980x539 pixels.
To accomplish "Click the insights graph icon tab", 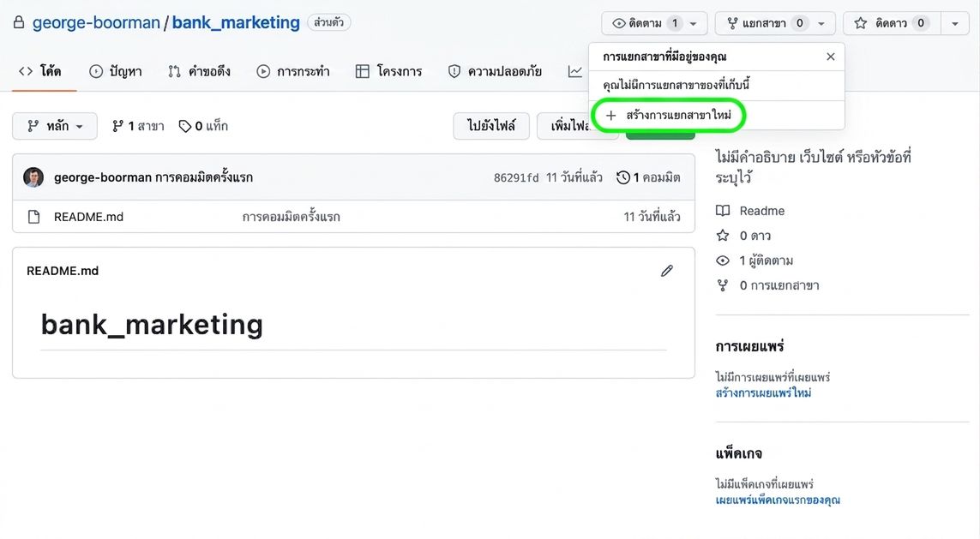I will click(x=575, y=71).
